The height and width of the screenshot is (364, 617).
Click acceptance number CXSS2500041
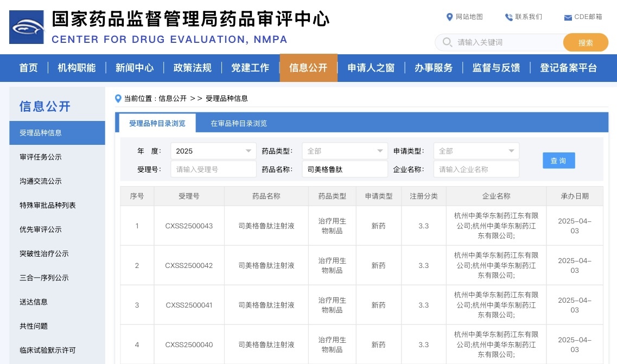(x=189, y=305)
